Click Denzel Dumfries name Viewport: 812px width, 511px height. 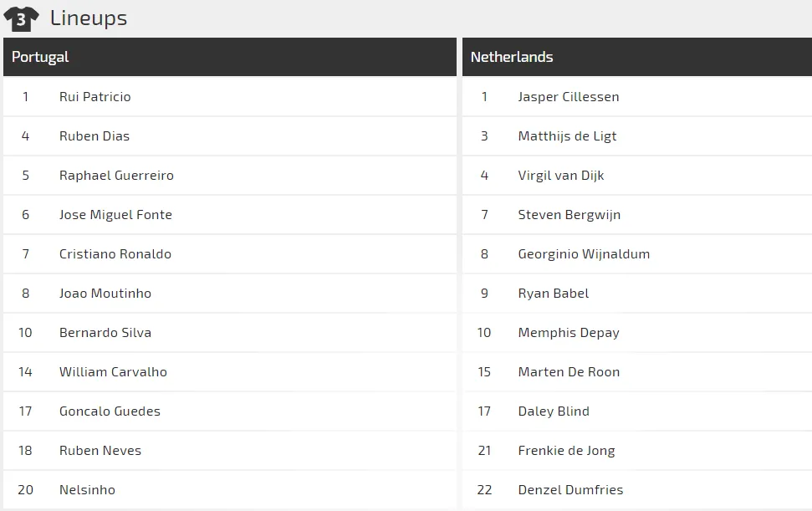[570, 490]
